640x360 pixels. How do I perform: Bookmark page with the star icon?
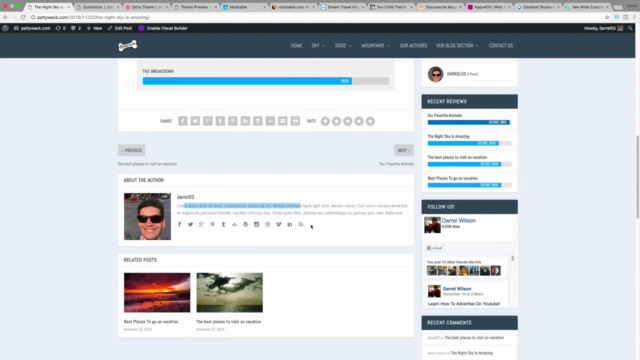607,17
